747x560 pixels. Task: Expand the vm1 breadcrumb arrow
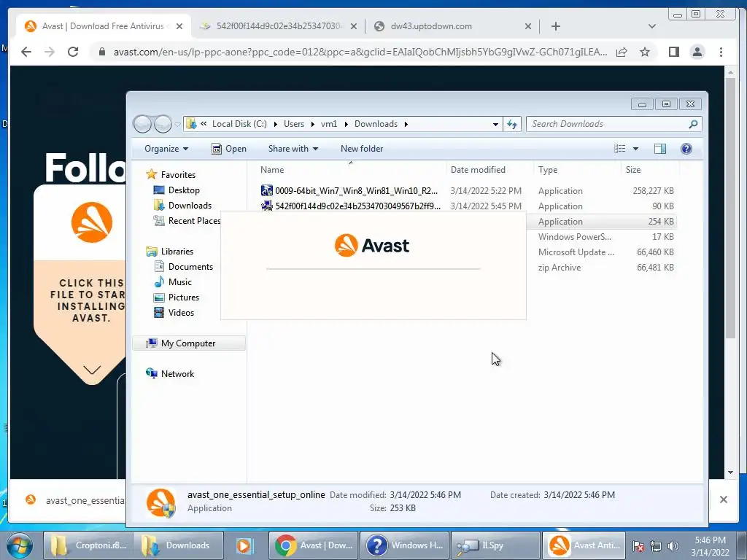click(345, 124)
